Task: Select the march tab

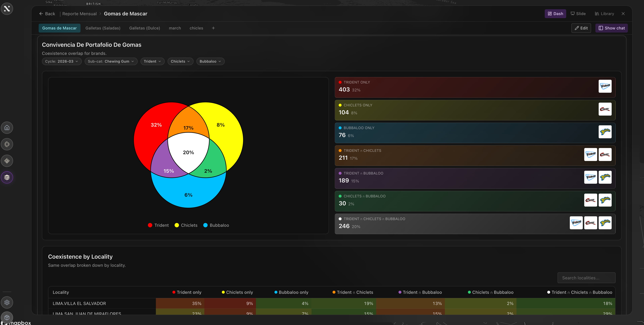Action: click(175, 28)
